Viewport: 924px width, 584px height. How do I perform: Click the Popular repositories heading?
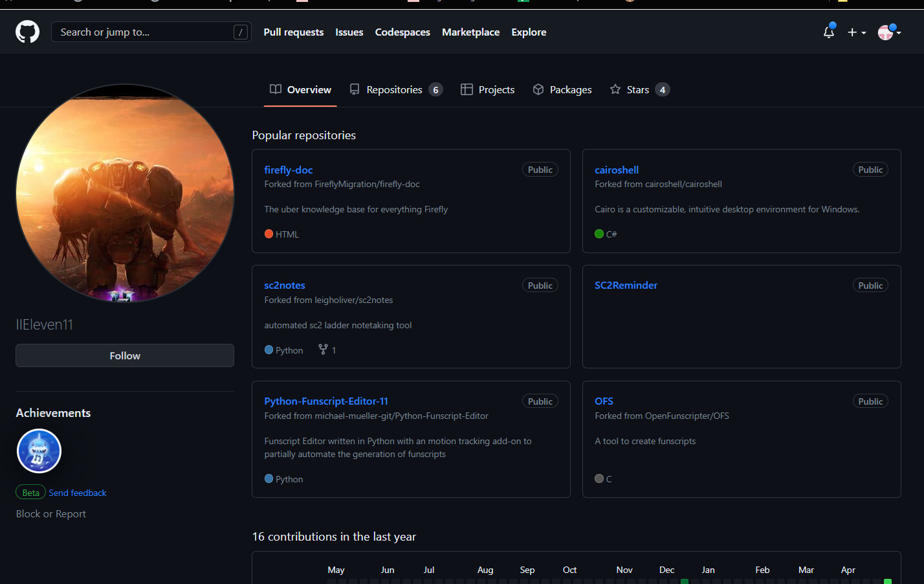(x=303, y=135)
